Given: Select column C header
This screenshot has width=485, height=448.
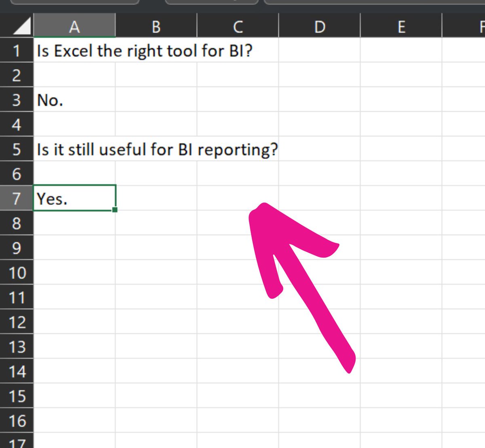Looking at the screenshot, I should (238, 26).
